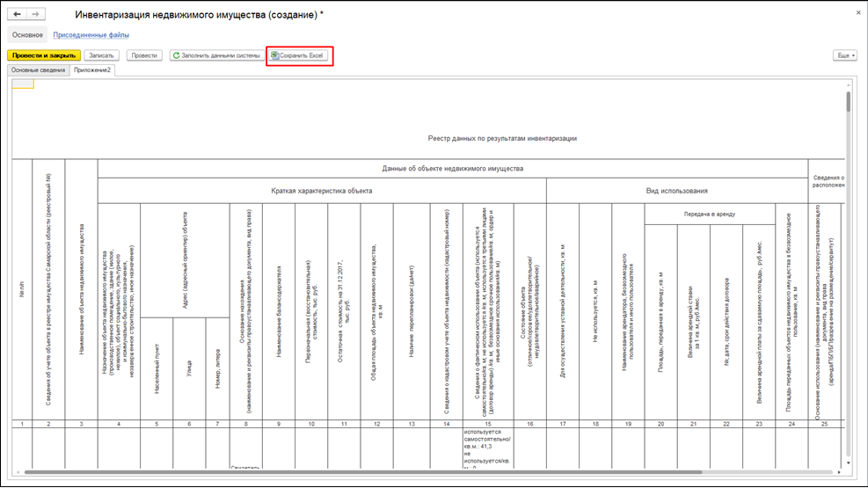868x488 pixels.
Task: Close the form with the X icon
Action: coord(858,12)
